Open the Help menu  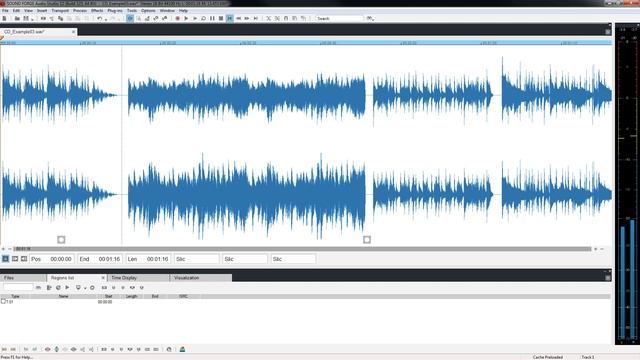point(183,11)
